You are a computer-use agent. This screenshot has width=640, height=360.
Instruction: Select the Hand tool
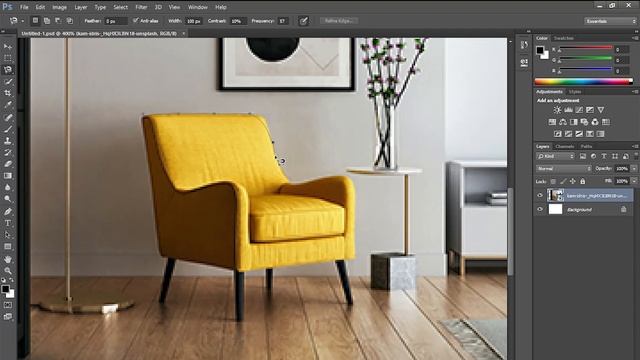tap(8, 259)
